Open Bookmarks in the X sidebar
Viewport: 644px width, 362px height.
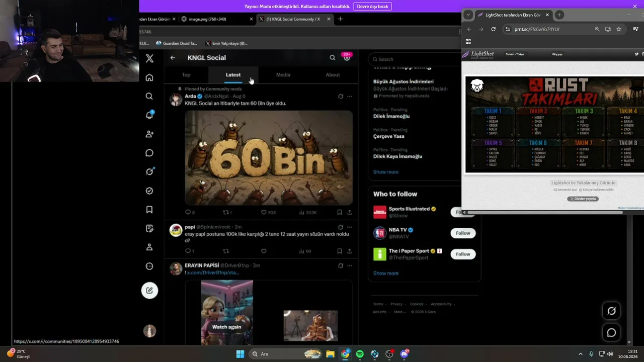coord(149,210)
